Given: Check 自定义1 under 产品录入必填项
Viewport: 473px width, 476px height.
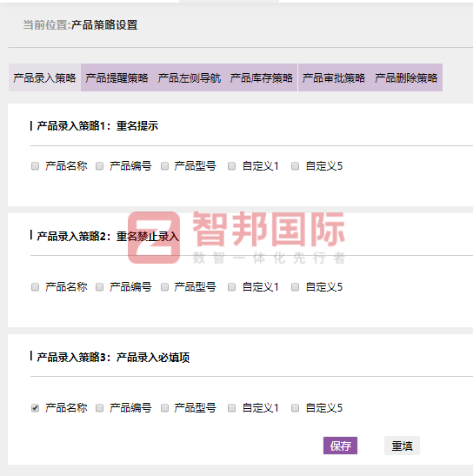Looking at the screenshot, I should (232, 408).
